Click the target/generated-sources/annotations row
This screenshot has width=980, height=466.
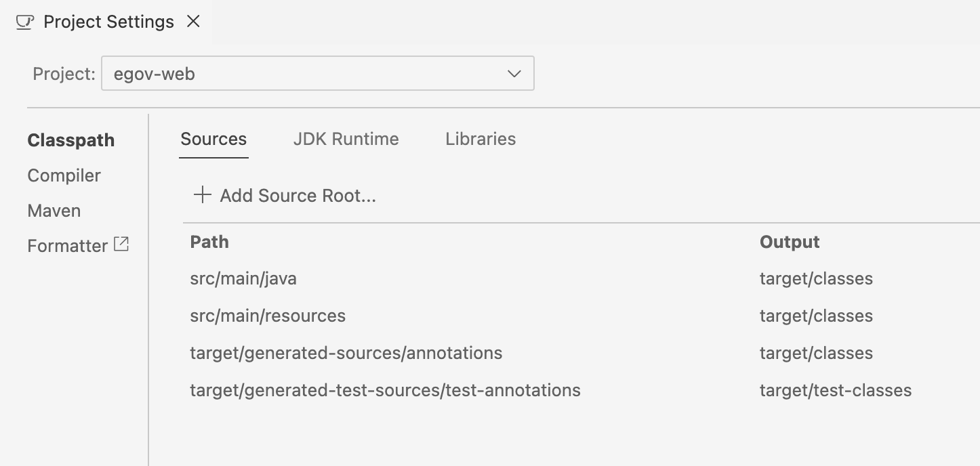click(346, 353)
